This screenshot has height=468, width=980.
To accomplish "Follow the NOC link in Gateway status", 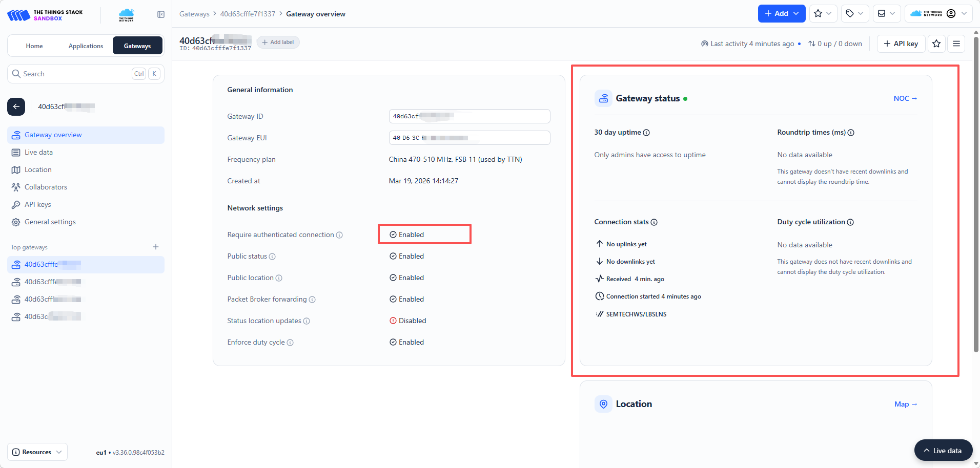I will coord(905,98).
